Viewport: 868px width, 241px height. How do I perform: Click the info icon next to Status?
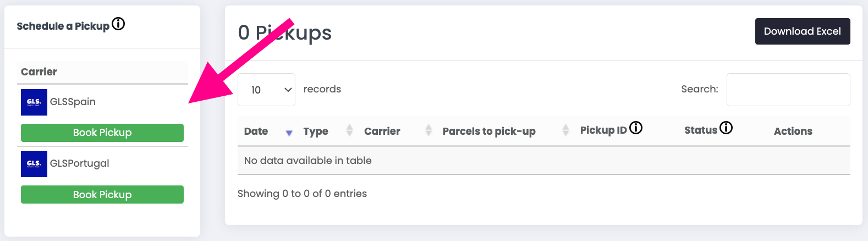726,128
